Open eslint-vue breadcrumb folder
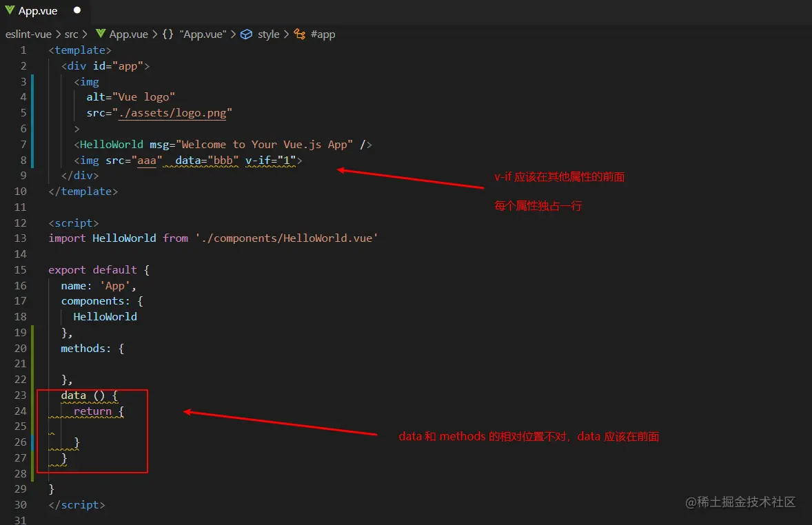Image resolution: width=812 pixels, height=525 pixels. (28, 34)
